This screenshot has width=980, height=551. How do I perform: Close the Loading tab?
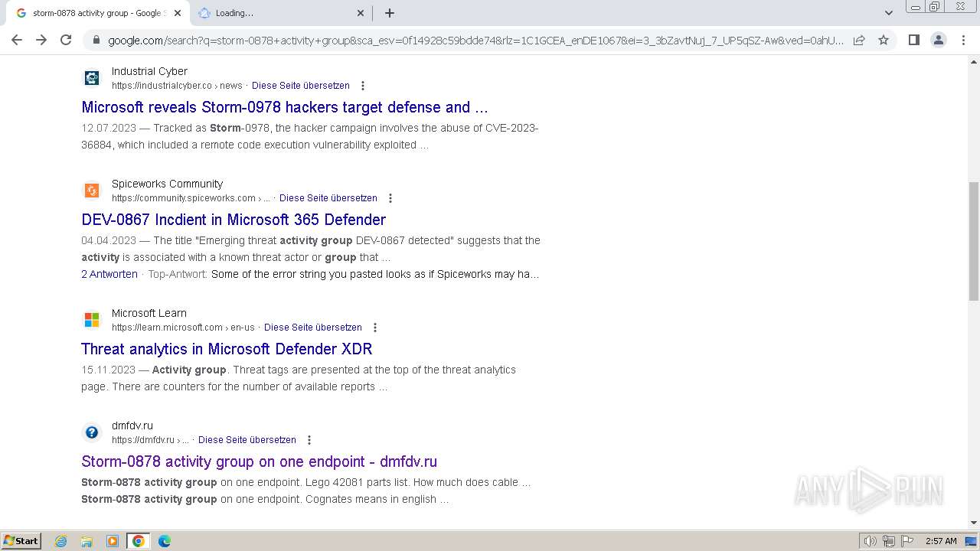(361, 13)
